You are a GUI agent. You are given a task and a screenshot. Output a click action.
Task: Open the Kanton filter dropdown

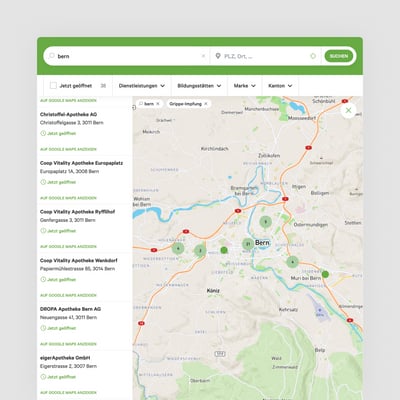pyautogui.click(x=280, y=86)
